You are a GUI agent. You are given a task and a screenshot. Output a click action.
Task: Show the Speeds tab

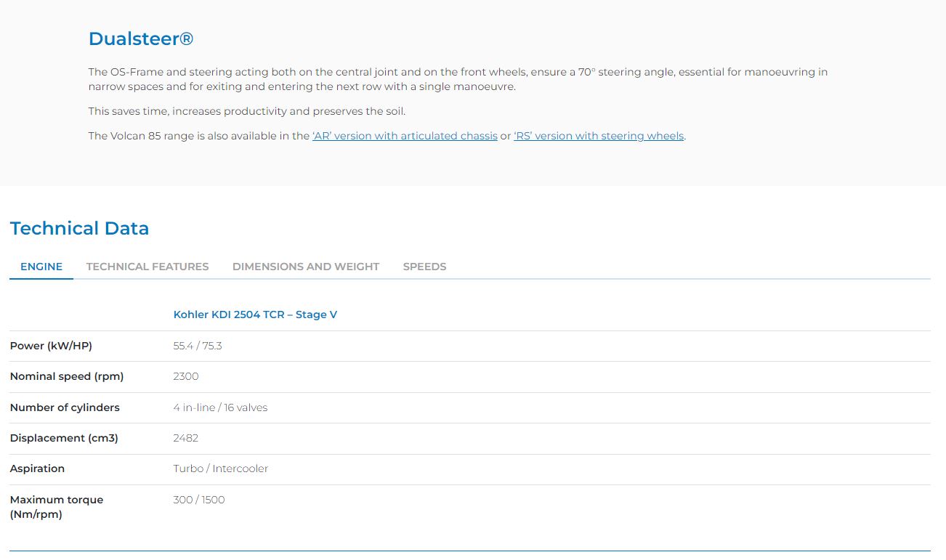(424, 267)
